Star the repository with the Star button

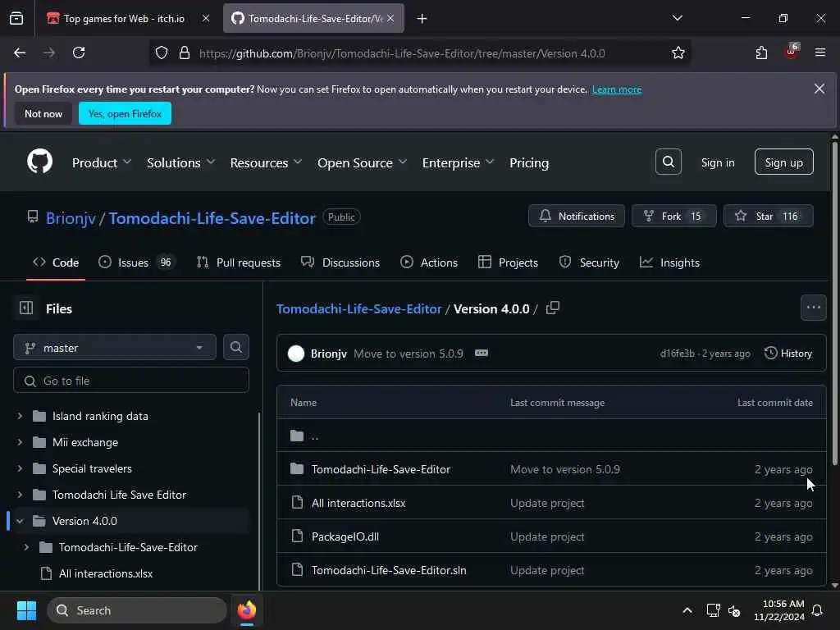pos(768,216)
